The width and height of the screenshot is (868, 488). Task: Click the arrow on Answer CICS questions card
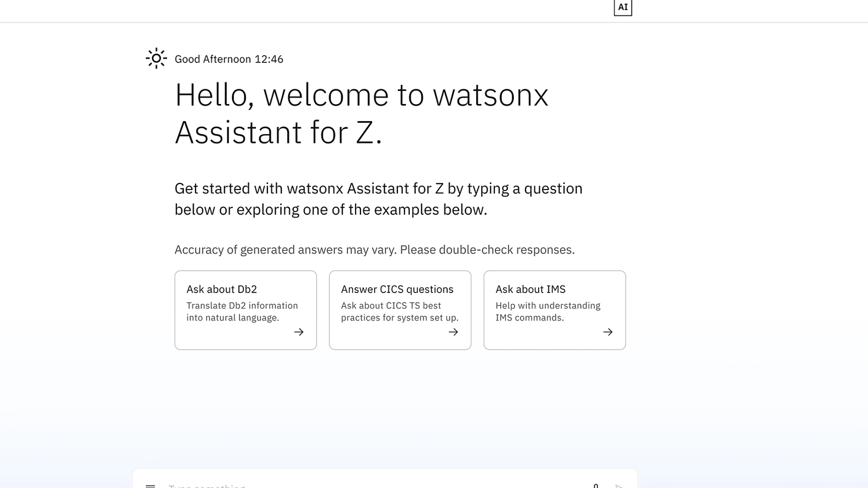[453, 332]
